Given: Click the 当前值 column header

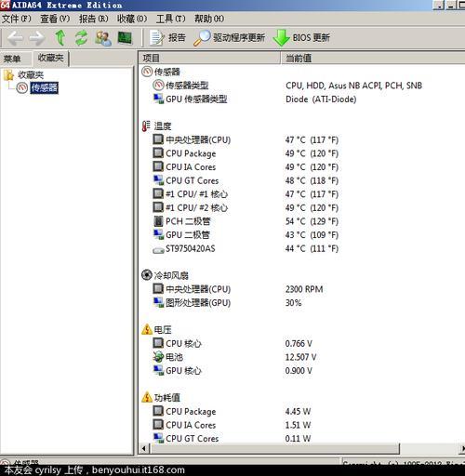Looking at the screenshot, I should point(373,58).
